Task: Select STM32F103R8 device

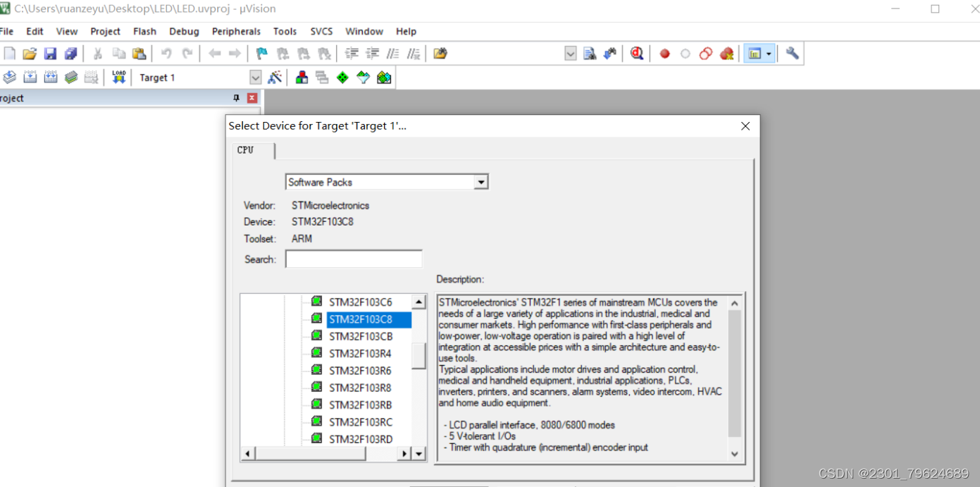Action: tap(360, 388)
